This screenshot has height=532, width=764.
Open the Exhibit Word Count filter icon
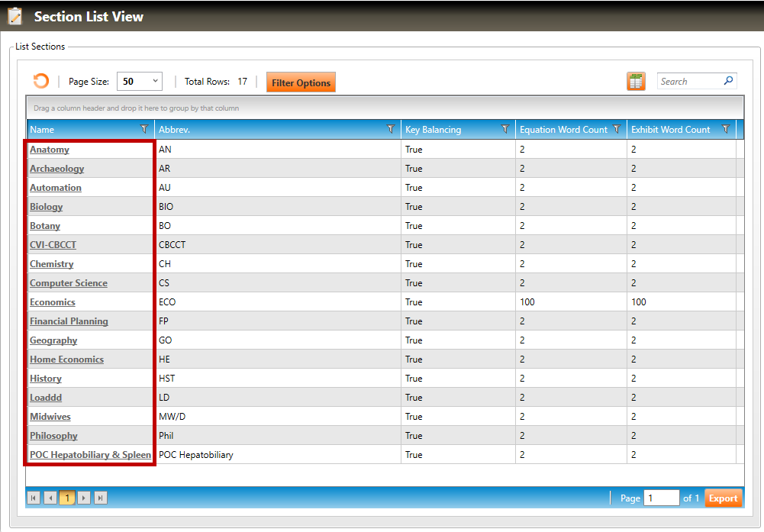click(x=726, y=130)
